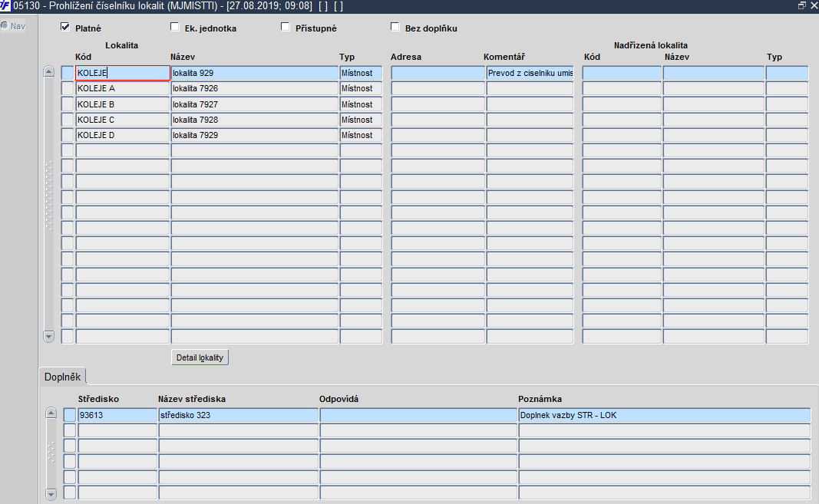Click the Adresa field of KOLEJE row
819x504 pixels.
click(x=438, y=73)
